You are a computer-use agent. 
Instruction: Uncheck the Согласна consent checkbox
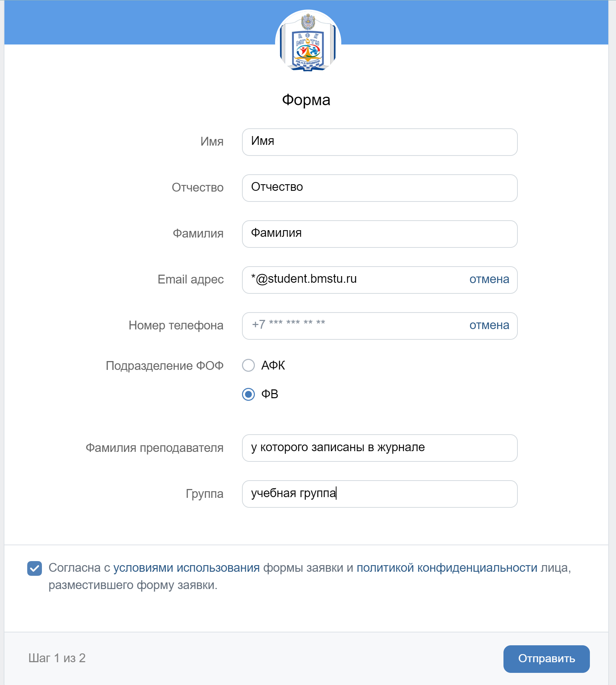coord(35,568)
